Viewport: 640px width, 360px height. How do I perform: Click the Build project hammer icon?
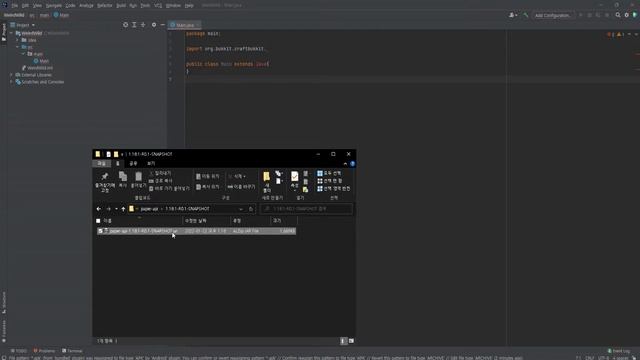526,15
